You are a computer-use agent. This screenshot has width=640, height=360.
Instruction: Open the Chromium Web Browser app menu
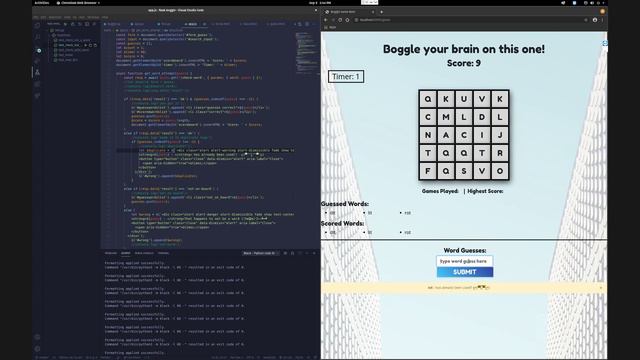click(78, 2)
